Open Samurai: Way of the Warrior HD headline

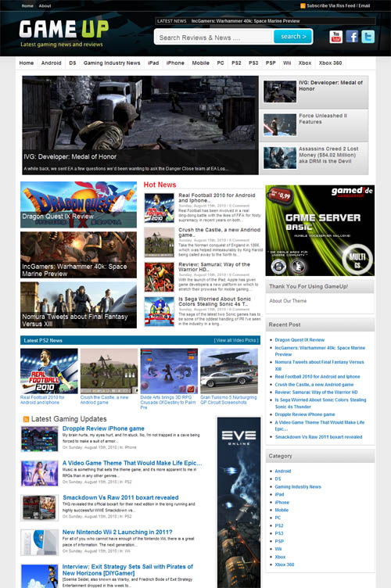214,267
